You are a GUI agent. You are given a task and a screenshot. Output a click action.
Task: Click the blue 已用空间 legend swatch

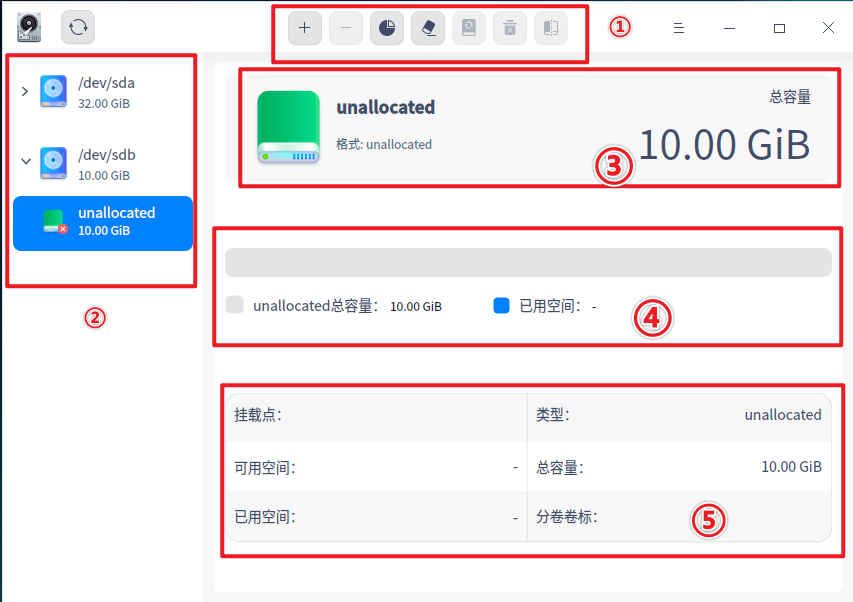[x=502, y=306]
